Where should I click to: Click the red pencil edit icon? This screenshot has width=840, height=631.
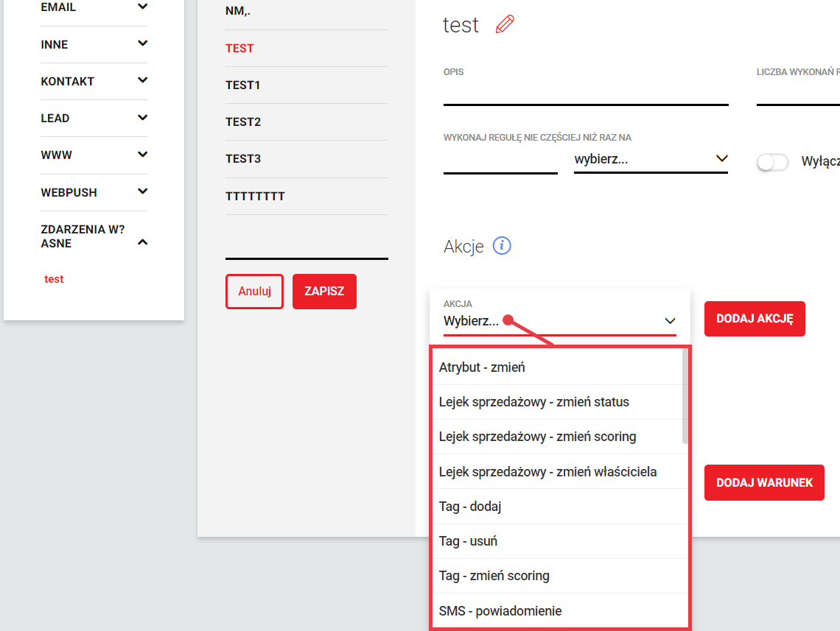(505, 24)
